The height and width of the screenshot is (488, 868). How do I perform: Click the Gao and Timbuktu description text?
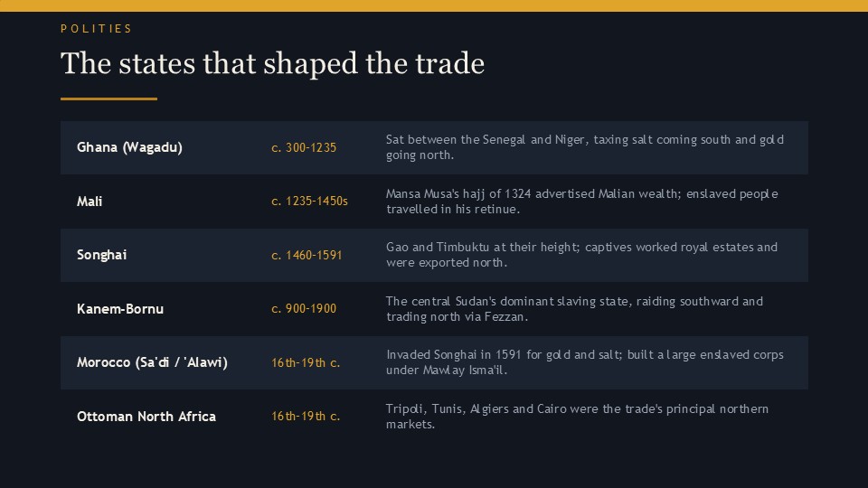pyautogui.click(x=581, y=255)
